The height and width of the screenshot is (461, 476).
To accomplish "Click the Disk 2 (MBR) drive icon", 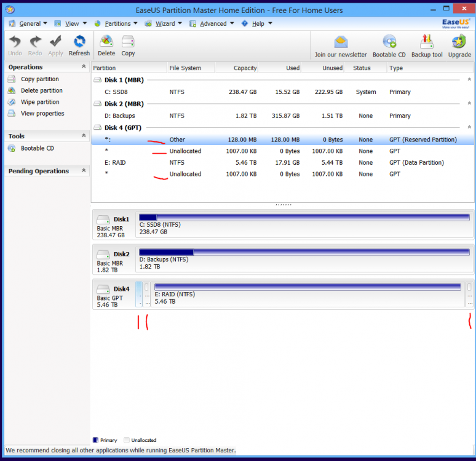I will point(97,104).
